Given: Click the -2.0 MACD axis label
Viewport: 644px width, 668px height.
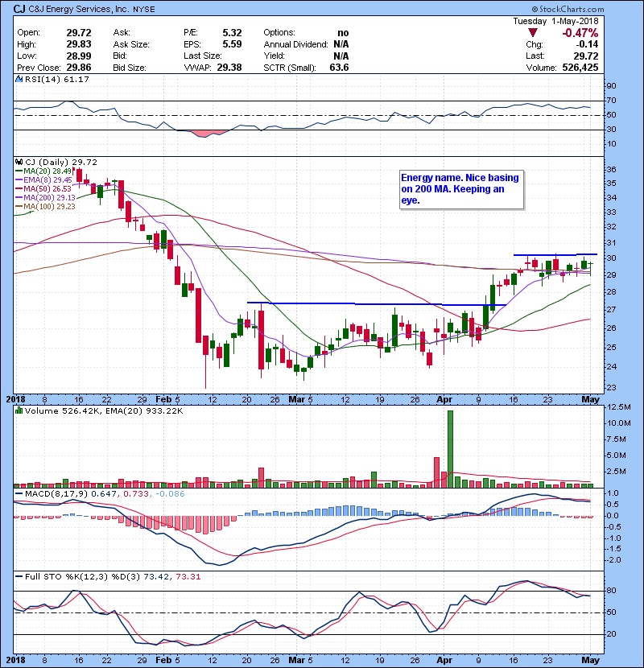Looking at the screenshot, I should click(613, 560).
